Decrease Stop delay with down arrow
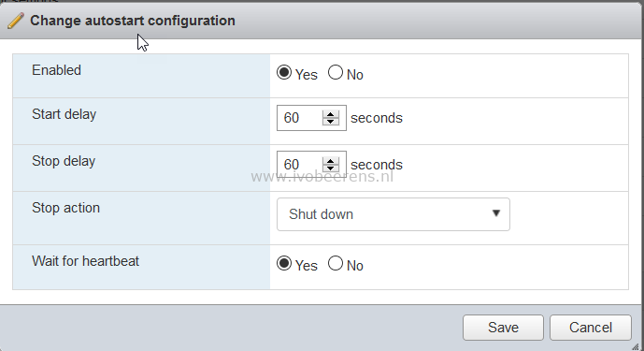Image resolution: width=644 pixels, height=351 pixels. coord(331,168)
